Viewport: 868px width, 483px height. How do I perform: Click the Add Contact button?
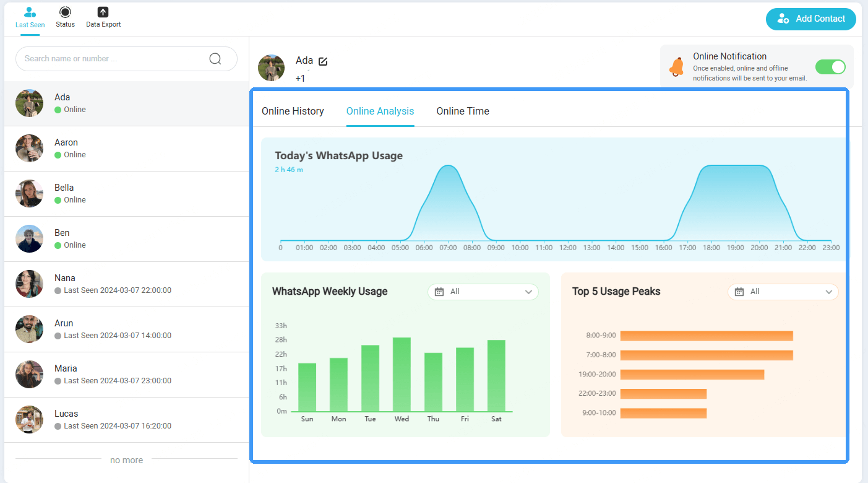(810, 19)
